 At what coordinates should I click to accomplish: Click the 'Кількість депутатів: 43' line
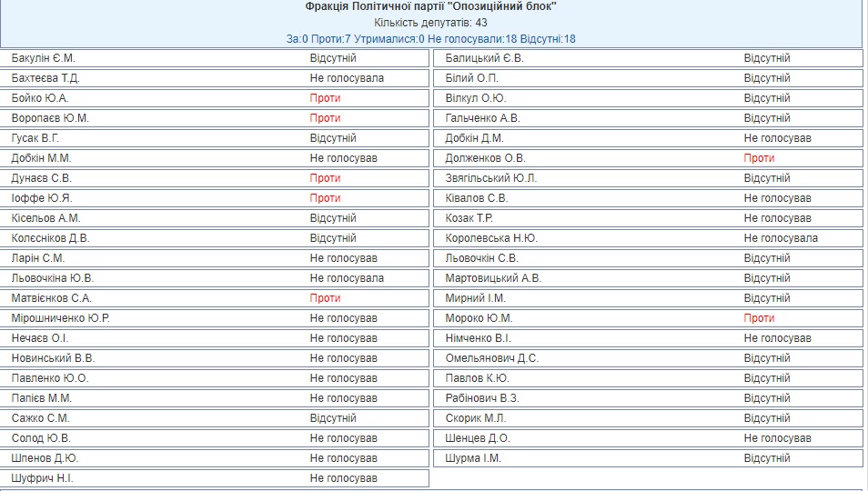431,23
